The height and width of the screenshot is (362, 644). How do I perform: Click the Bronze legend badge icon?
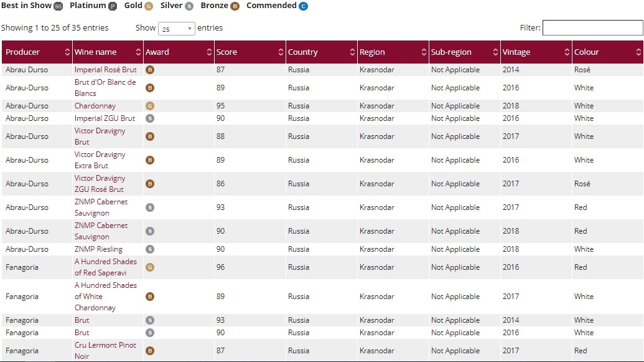coord(235,6)
